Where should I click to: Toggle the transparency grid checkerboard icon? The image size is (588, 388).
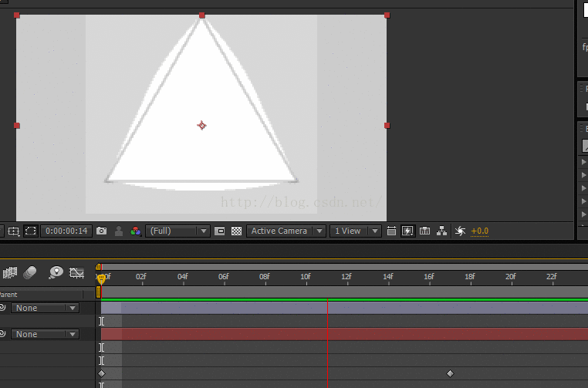click(x=236, y=231)
